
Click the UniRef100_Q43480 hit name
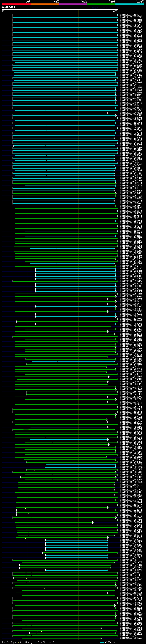point(131,331)
